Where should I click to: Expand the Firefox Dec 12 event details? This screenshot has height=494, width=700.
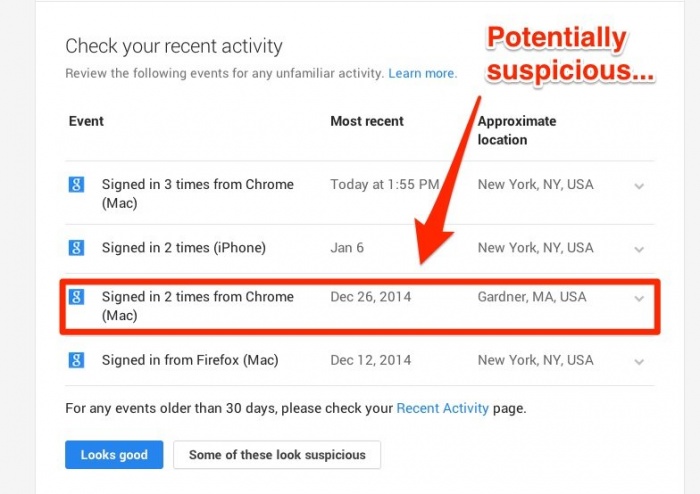point(639,360)
